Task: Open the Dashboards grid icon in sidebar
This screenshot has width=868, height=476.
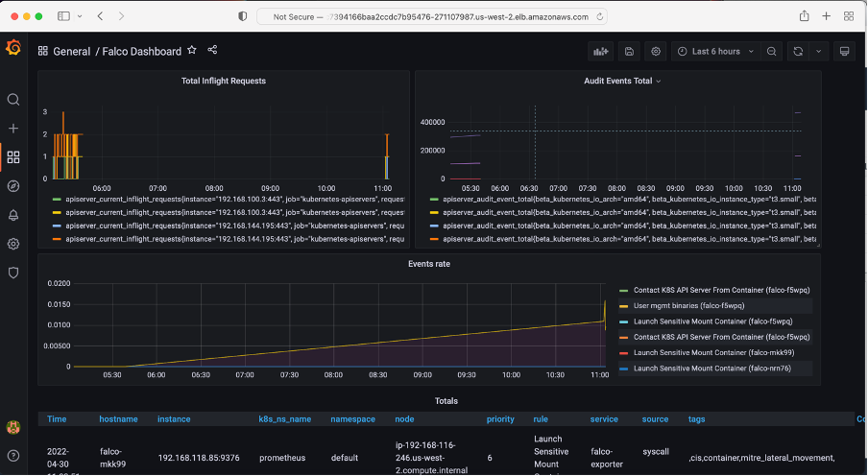Action: (x=13, y=157)
